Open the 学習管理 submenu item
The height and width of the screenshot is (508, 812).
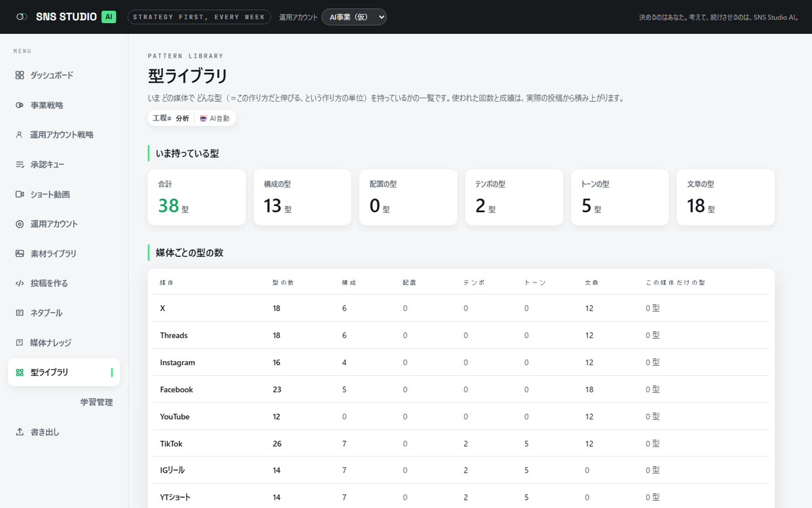97,402
